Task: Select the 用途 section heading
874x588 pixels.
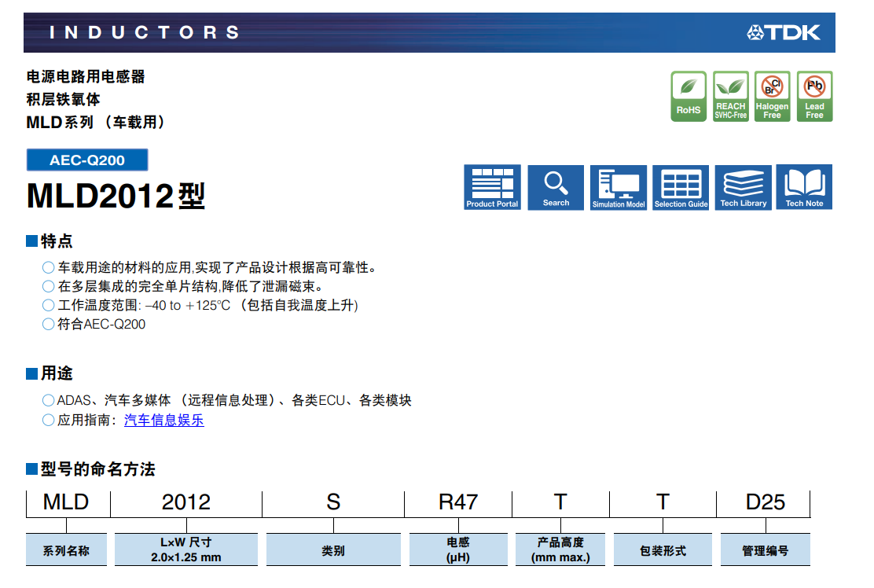Action: coord(57,373)
